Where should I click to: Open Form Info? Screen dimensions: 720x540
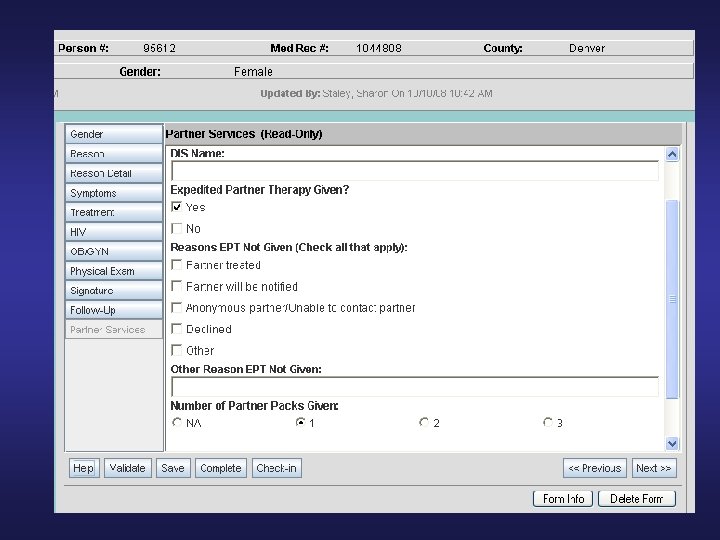tap(563, 499)
